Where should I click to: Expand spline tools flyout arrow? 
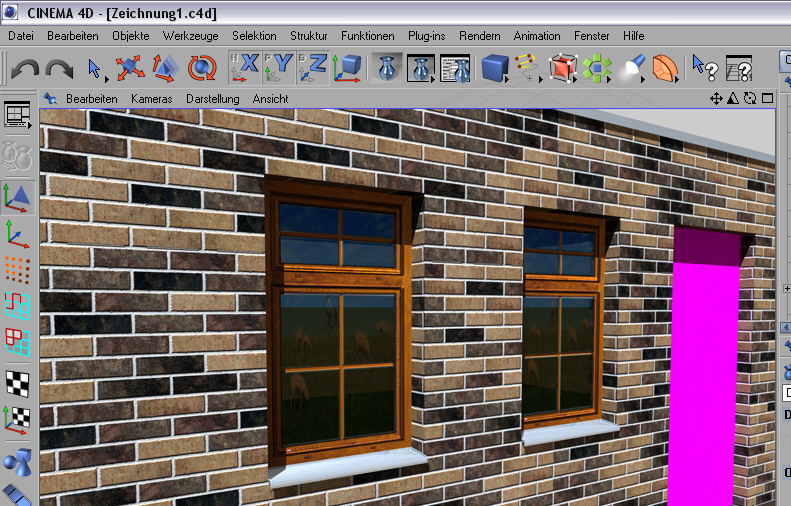coord(541,80)
